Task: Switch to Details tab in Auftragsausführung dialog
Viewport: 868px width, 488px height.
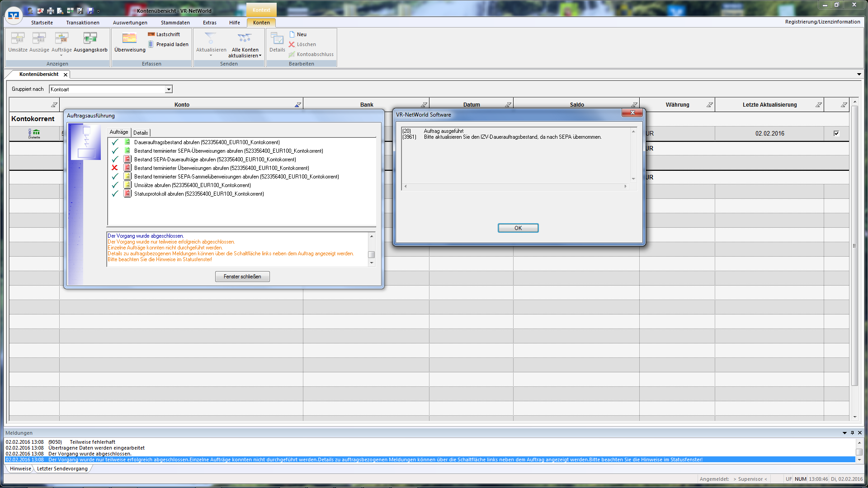Action: pos(141,133)
